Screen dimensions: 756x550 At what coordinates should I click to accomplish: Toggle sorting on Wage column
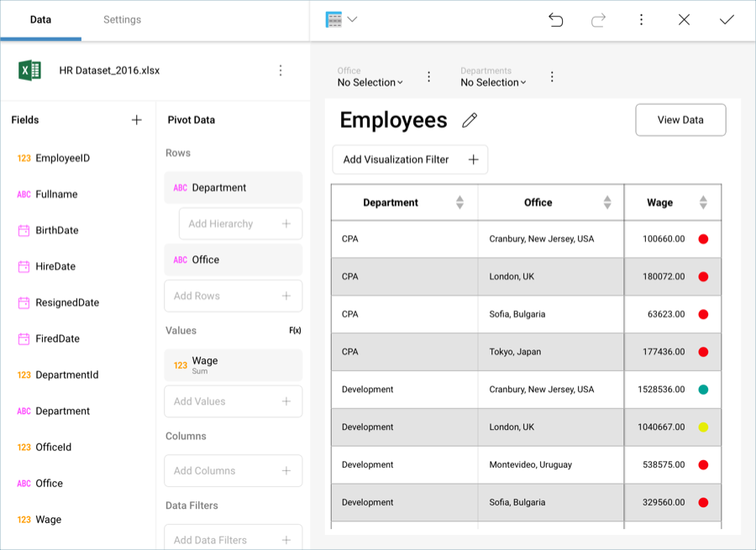click(x=703, y=202)
